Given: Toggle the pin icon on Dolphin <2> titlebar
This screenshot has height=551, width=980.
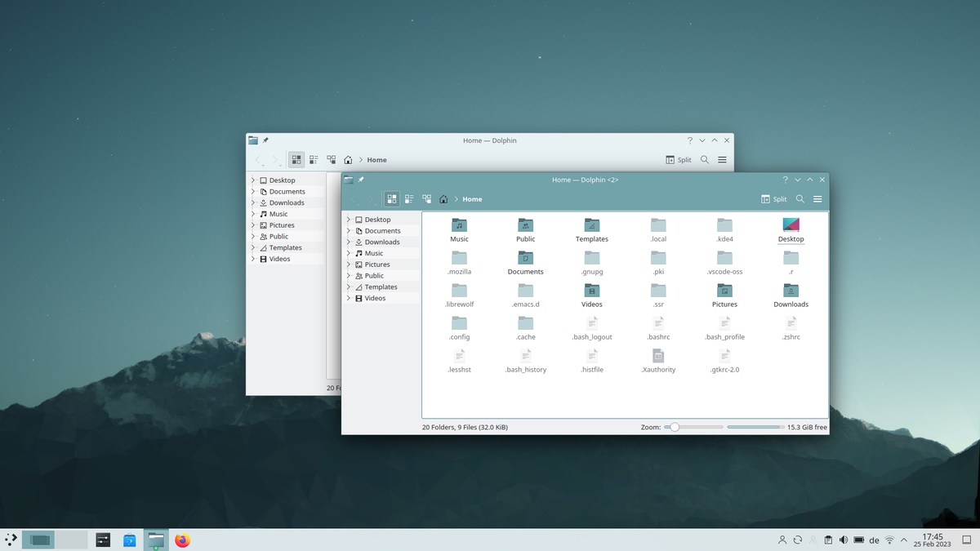Looking at the screenshot, I should [361, 180].
